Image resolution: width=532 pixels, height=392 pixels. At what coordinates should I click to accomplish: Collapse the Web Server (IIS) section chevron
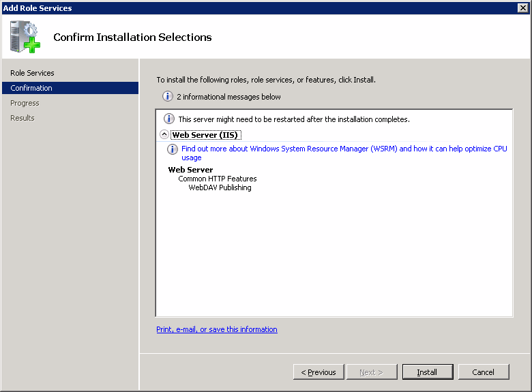[x=164, y=134]
